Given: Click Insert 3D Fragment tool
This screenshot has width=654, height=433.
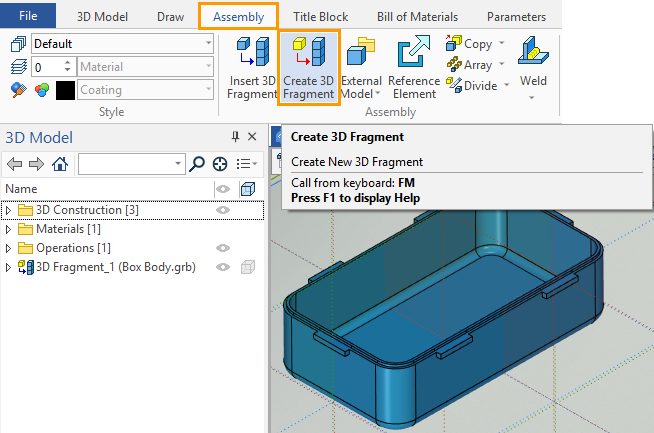Looking at the screenshot, I should click(250, 67).
